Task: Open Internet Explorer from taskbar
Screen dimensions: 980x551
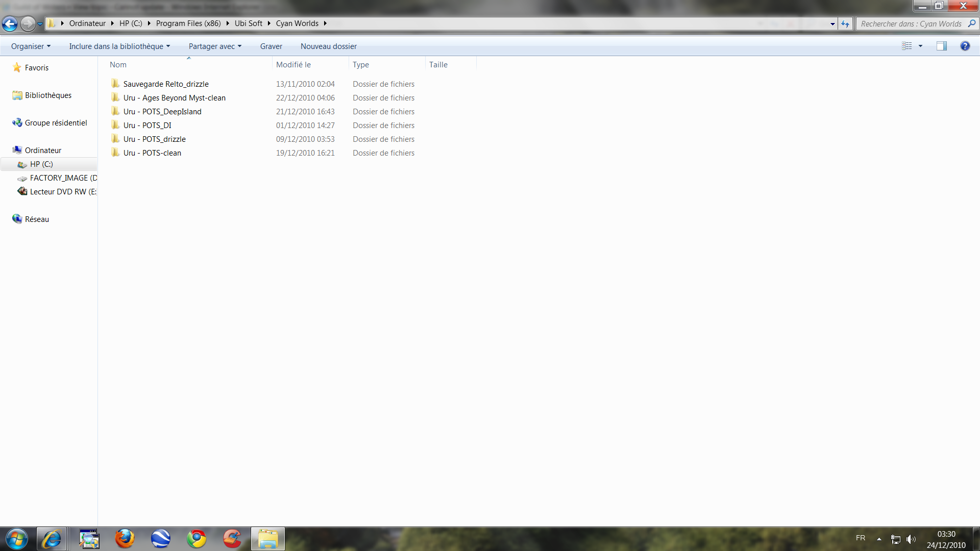Action: click(x=52, y=539)
